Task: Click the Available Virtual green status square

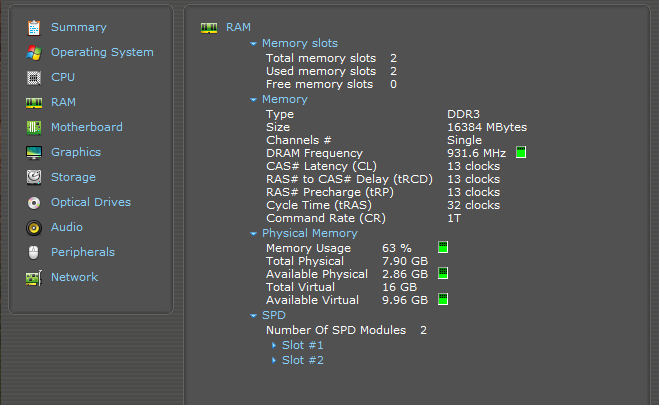Action: pos(442,299)
